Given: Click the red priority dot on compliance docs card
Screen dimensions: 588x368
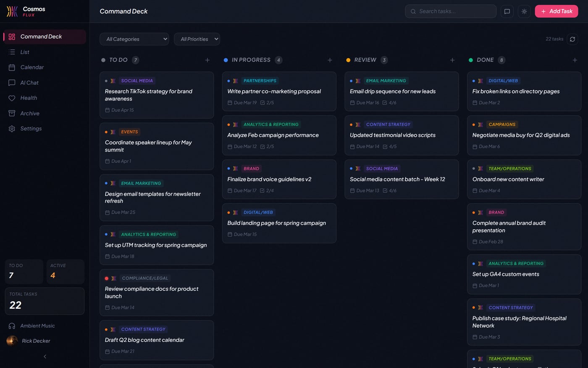Looking at the screenshot, I should (x=107, y=278).
